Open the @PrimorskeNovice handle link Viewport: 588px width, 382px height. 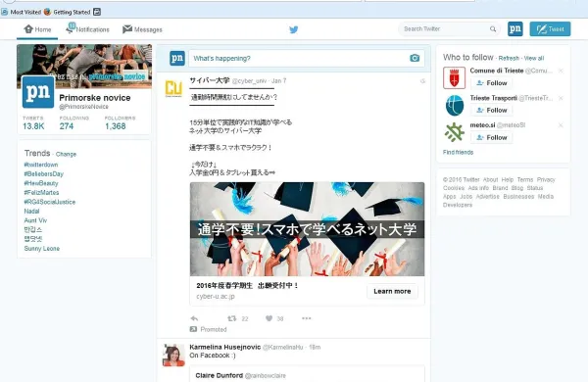(x=83, y=107)
